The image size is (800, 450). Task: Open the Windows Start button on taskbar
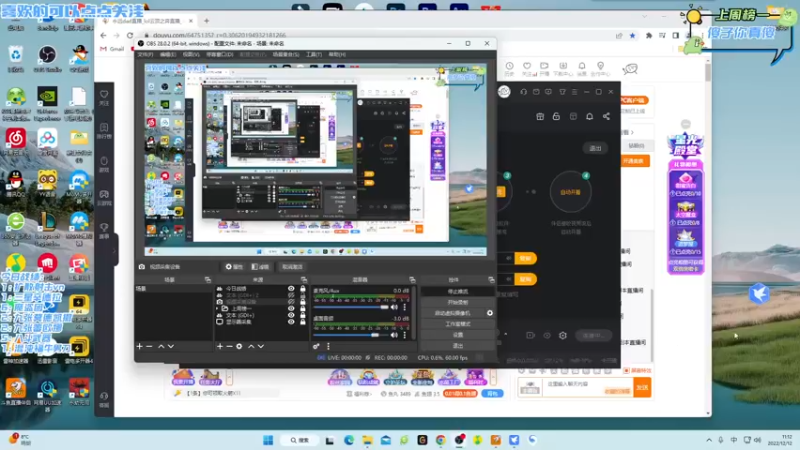(x=268, y=440)
